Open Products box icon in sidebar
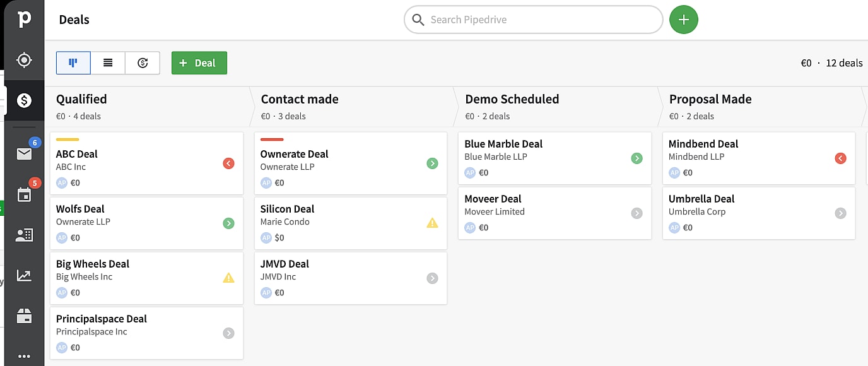This screenshot has width=868, height=366. coord(24,317)
